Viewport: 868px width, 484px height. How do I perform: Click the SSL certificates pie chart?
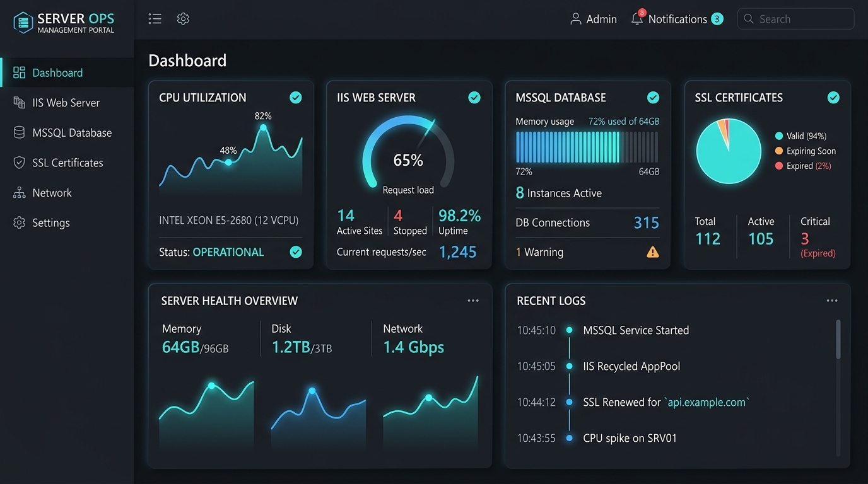pos(729,151)
